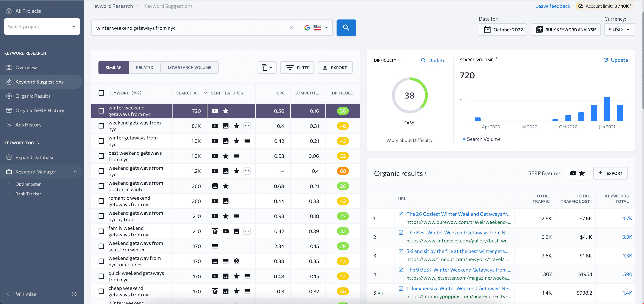Screen dimensions: 644x304
Task: Click the YouTube SERP feature icon for 'weekend getaway from nyc'
Action: pyautogui.click(x=215, y=125)
